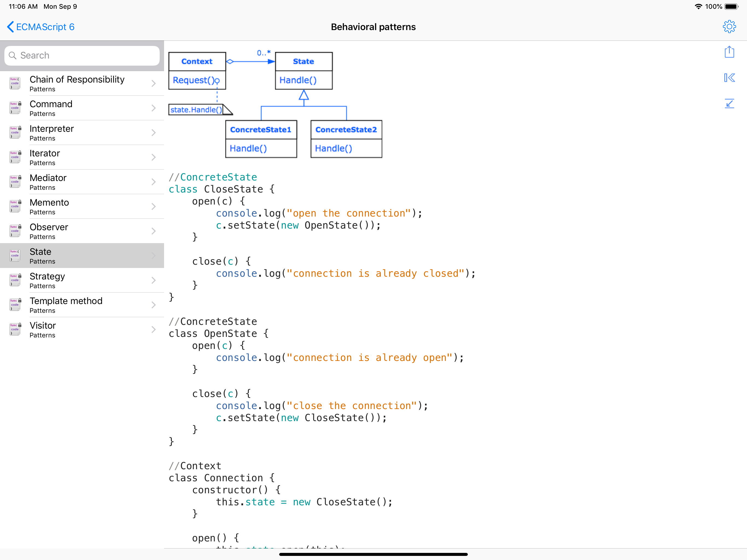The width and height of the screenshot is (747, 560).
Task: Open the settings gear icon
Action: point(729,27)
